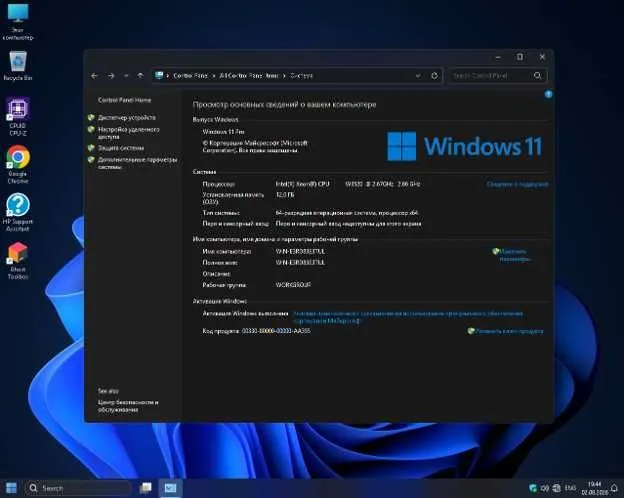This screenshot has height=498, width=624.
Task: Open the notifications bell icon
Action: 615,488
